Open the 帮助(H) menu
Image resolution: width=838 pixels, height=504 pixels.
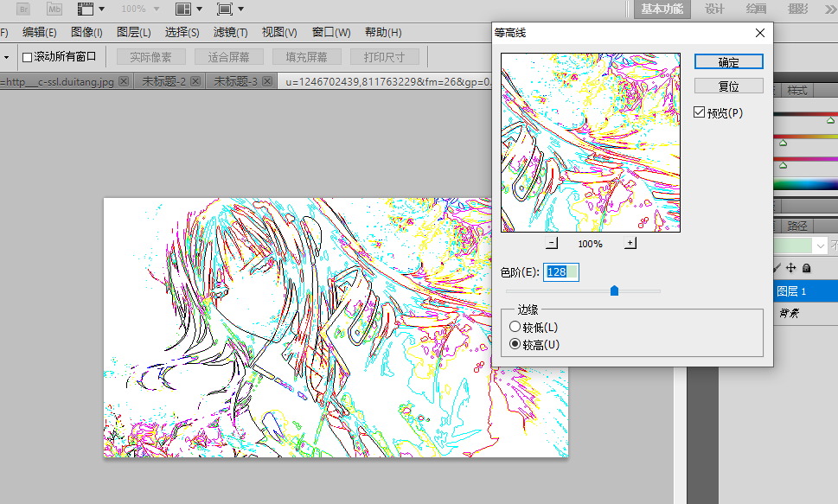[383, 33]
